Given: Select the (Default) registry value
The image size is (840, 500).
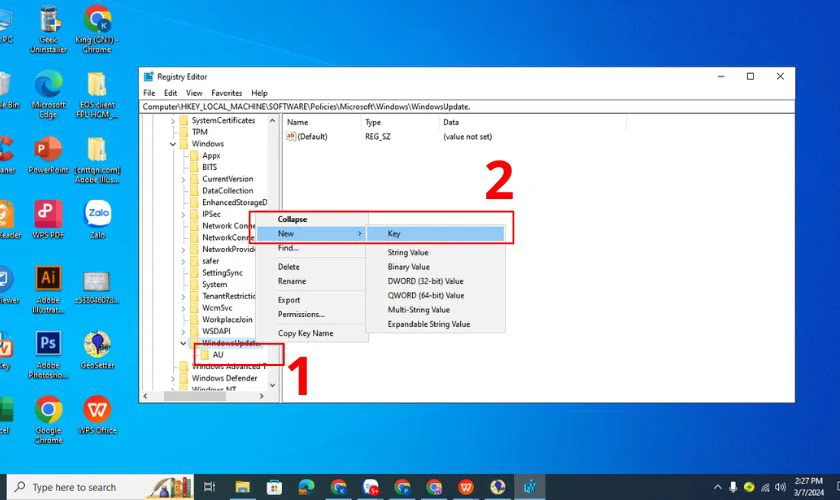Looking at the screenshot, I should [x=312, y=137].
